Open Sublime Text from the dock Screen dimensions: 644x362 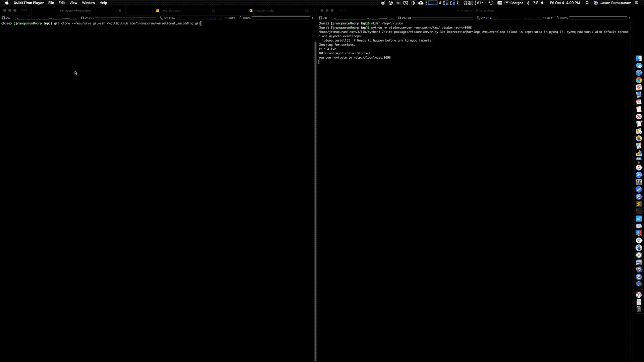(x=639, y=204)
